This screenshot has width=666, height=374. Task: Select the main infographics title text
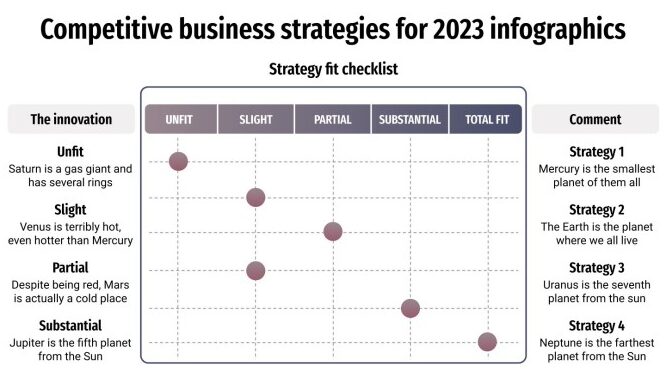pos(333,29)
